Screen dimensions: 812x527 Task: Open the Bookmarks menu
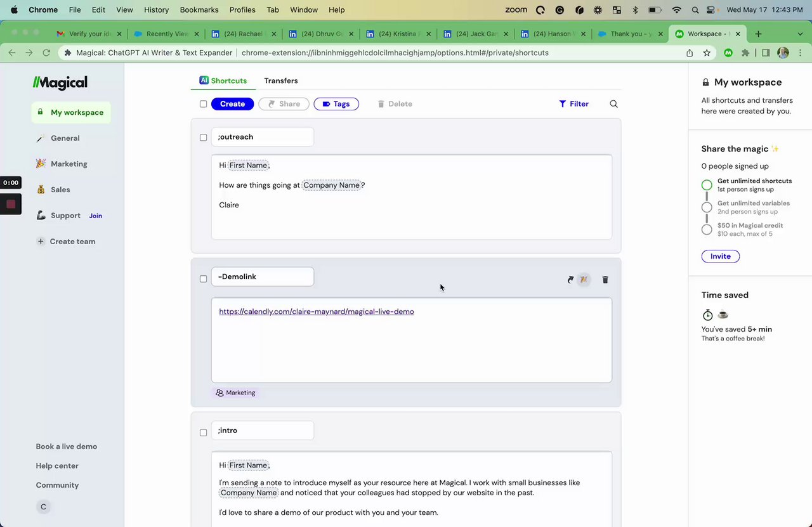click(199, 10)
